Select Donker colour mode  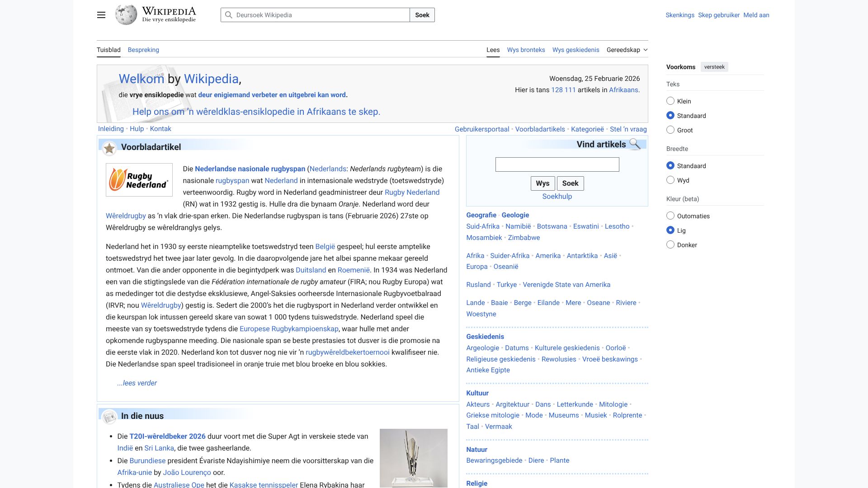pos(670,245)
